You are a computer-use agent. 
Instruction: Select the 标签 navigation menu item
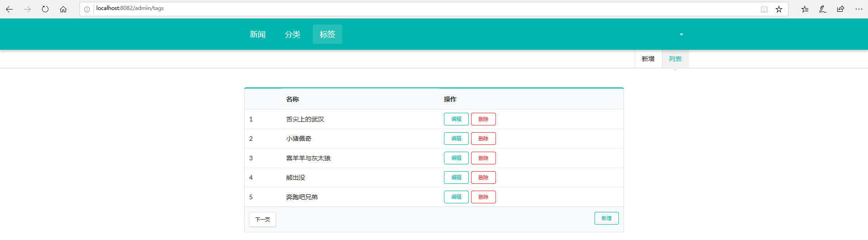click(x=327, y=34)
